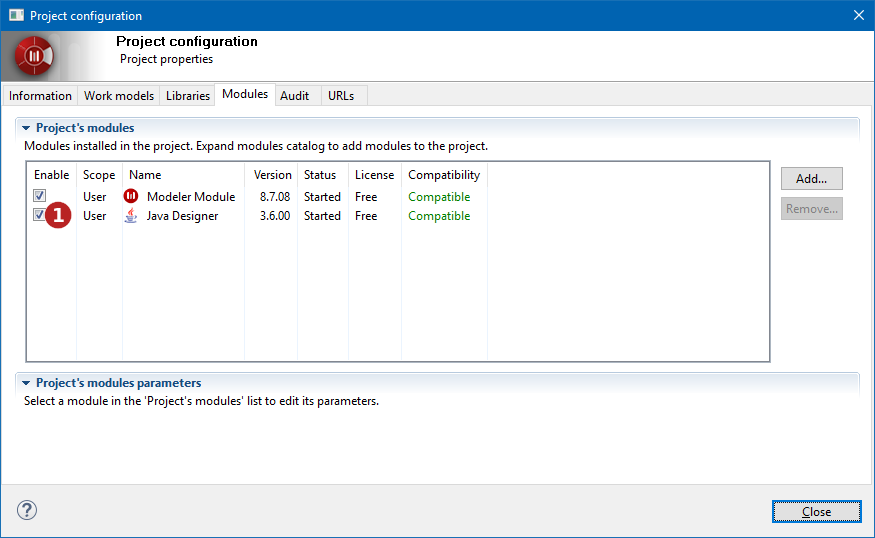This screenshot has height=538, width=875.
Task: Click the Modeler Module red icon
Action: pos(130,197)
